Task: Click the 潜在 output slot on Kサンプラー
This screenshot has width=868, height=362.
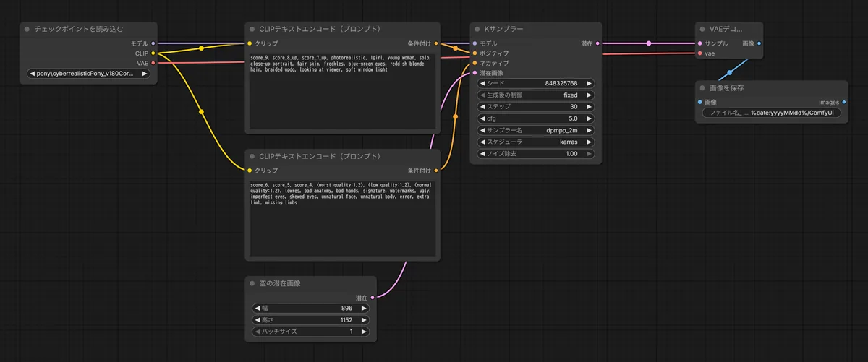Action: pyautogui.click(x=597, y=43)
